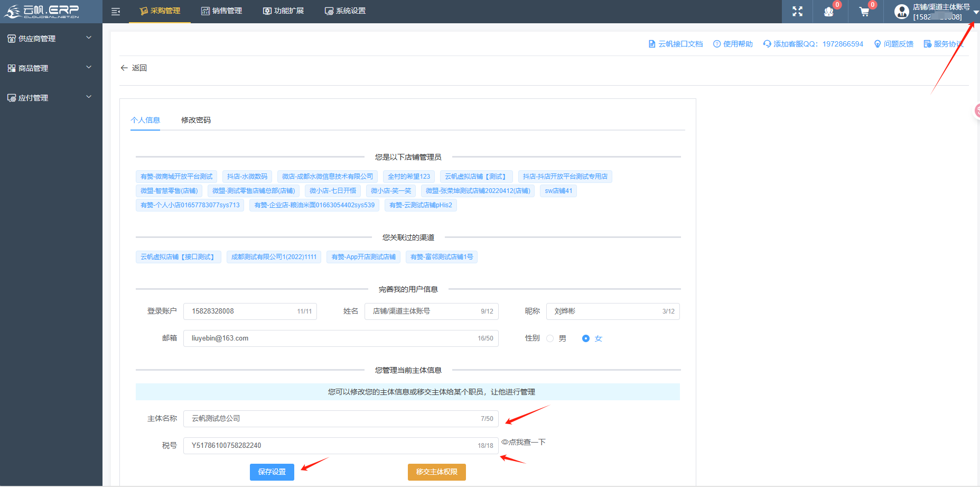
Task: Click the sw店铺41 tag
Action: point(558,191)
